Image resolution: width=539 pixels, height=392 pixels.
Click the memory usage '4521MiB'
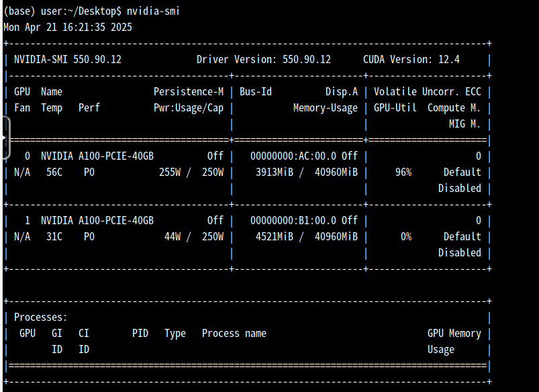coord(275,236)
